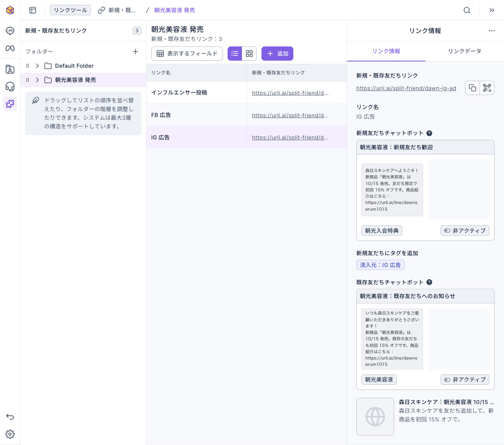Image resolution: width=504 pixels, height=445 pixels.
Task: Click the 新規・既… breadcrumb item
Action: coord(117,10)
